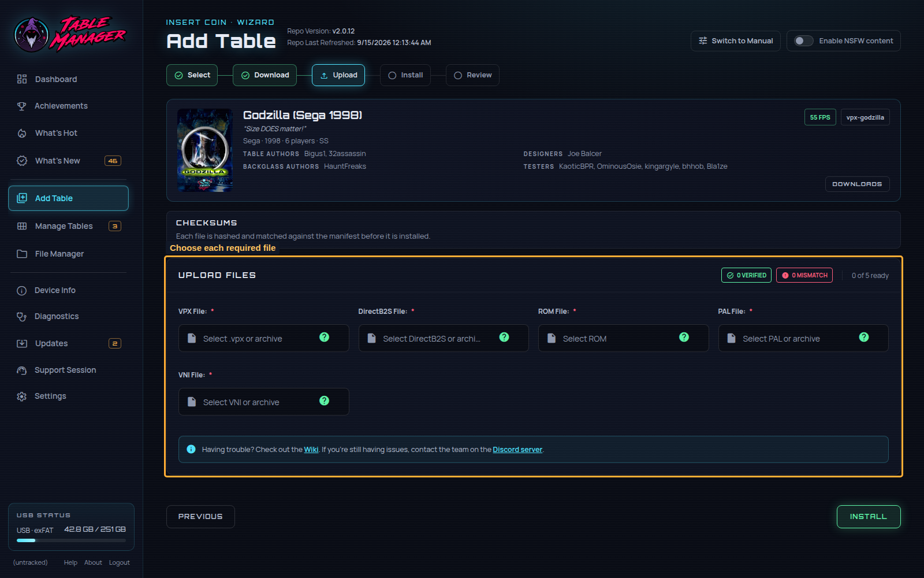
Task: Click Switch to Manual button
Action: click(x=736, y=41)
